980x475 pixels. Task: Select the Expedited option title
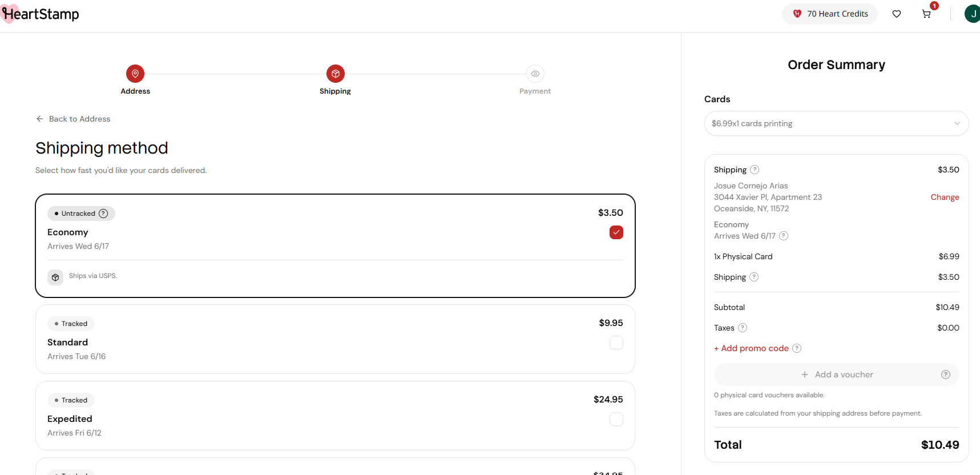[70, 419]
